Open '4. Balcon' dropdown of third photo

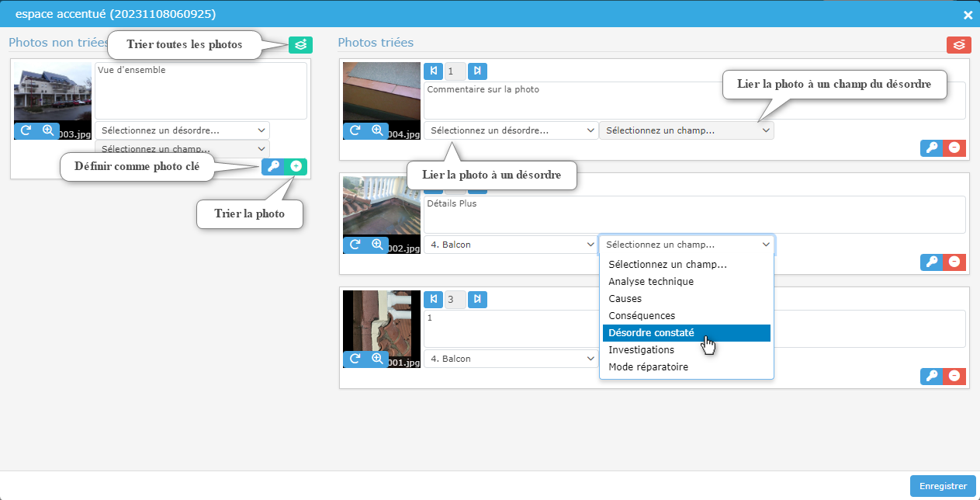[x=511, y=359]
